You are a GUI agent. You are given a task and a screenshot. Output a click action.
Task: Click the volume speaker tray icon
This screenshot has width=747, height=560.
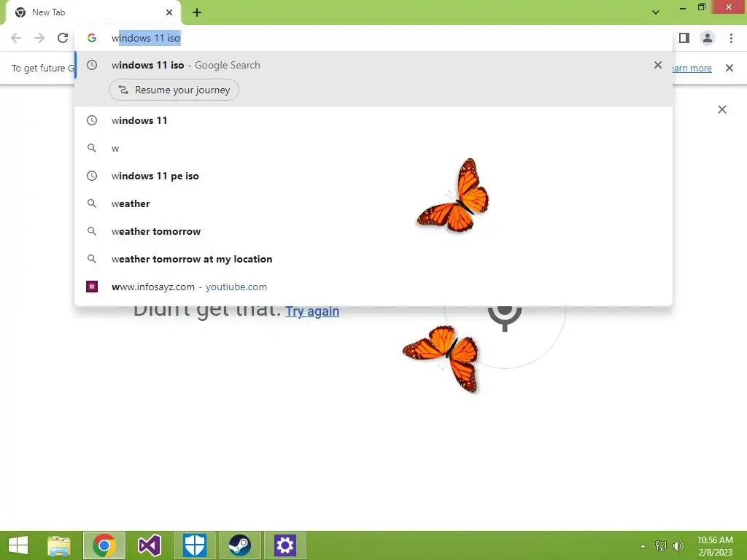coord(678,546)
